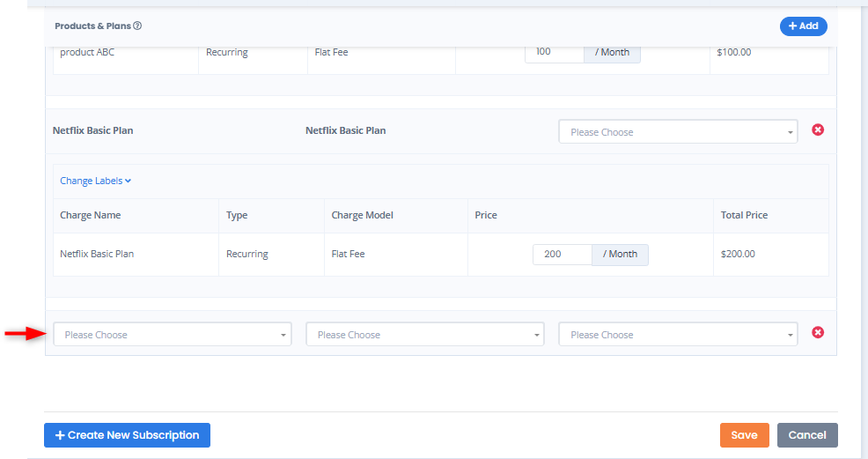
Task: Remove the empty Please Choose row
Action: pyautogui.click(x=818, y=332)
